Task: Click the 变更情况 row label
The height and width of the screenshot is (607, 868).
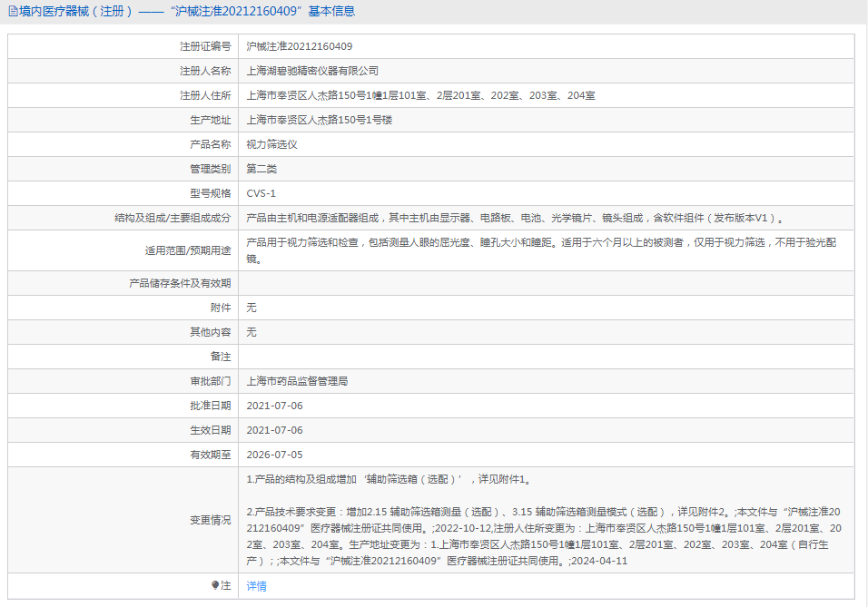Action: [x=210, y=520]
